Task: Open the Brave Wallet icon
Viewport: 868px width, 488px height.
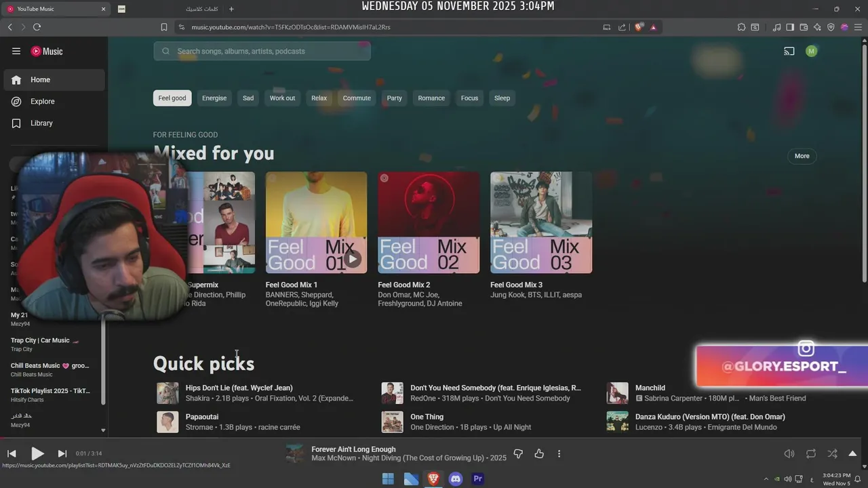Action: [x=804, y=27]
